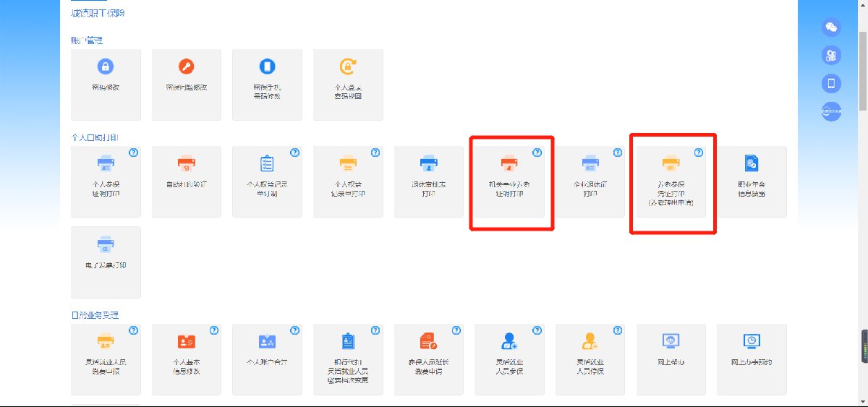Show help for 个人基本信息修改 card
868x407 pixels.
tap(214, 330)
